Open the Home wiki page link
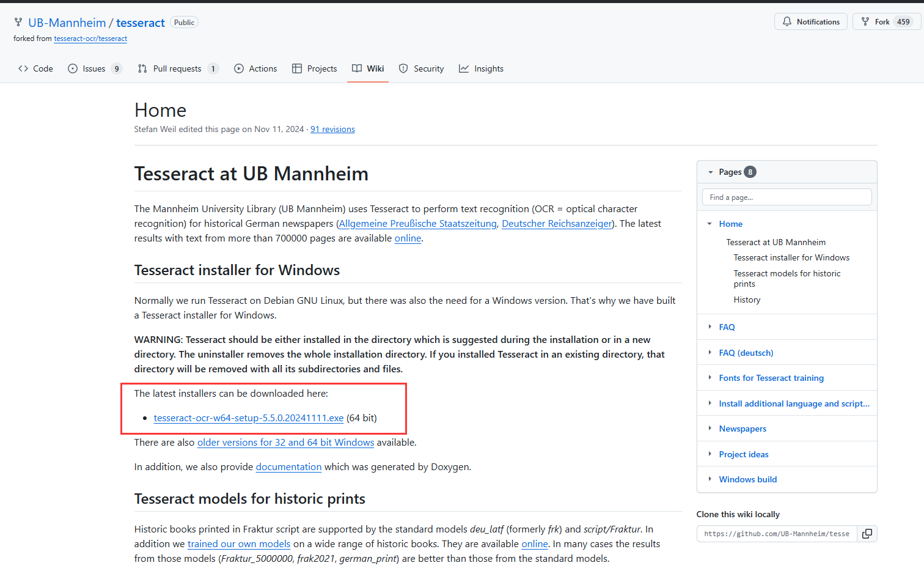This screenshot has width=924, height=582. tap(730, 224)
